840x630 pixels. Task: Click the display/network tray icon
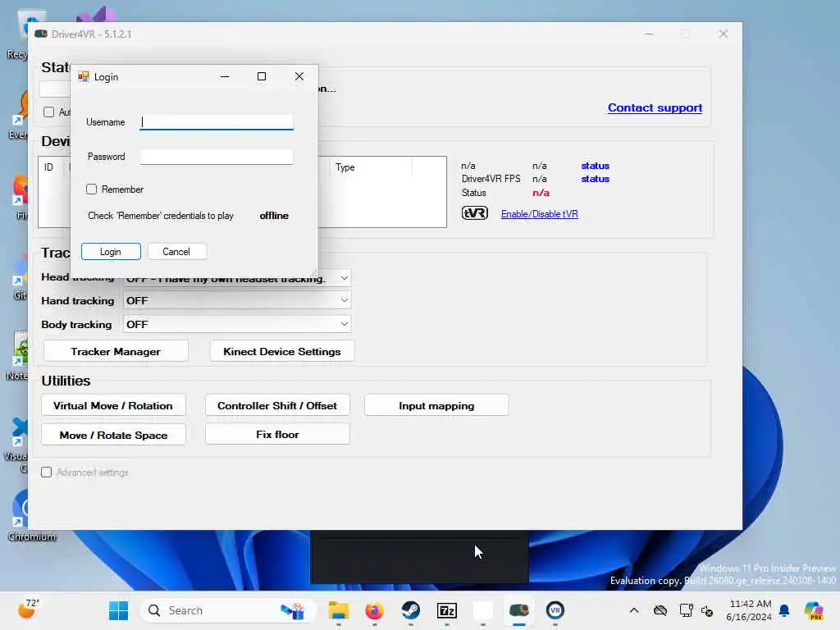(686, 610)
